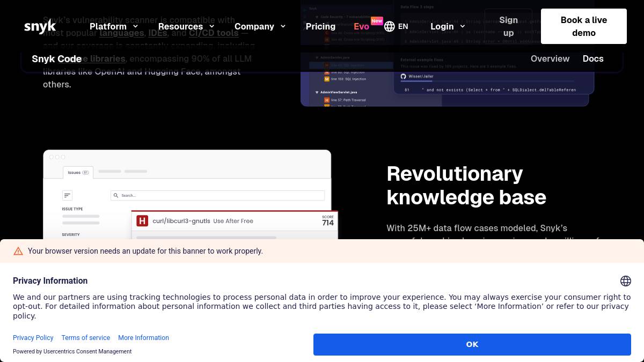
Task: Click the curl/libcurl3-gnutls issue card
Action: click(x=235, y=225)
